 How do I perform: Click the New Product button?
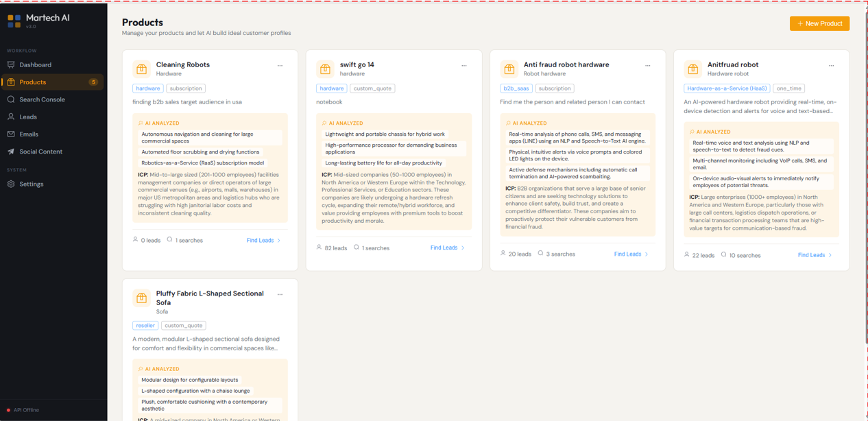819,23
